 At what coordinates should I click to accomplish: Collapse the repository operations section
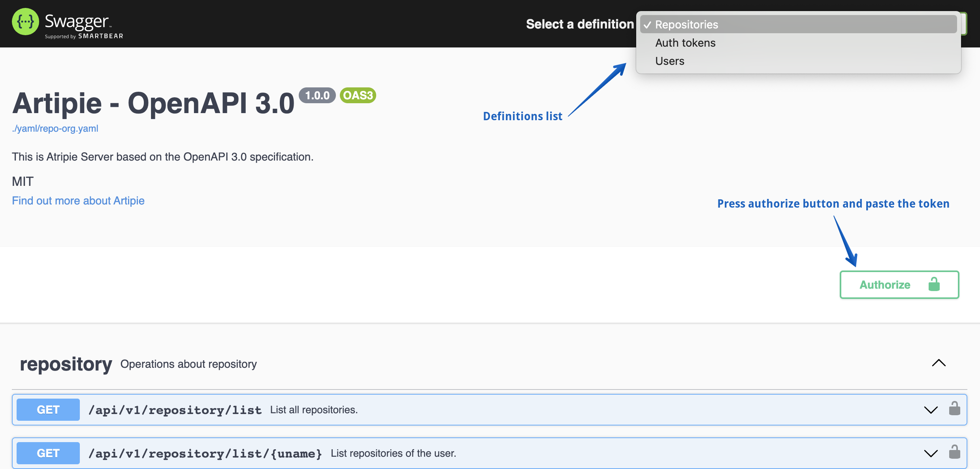(939, 363)
